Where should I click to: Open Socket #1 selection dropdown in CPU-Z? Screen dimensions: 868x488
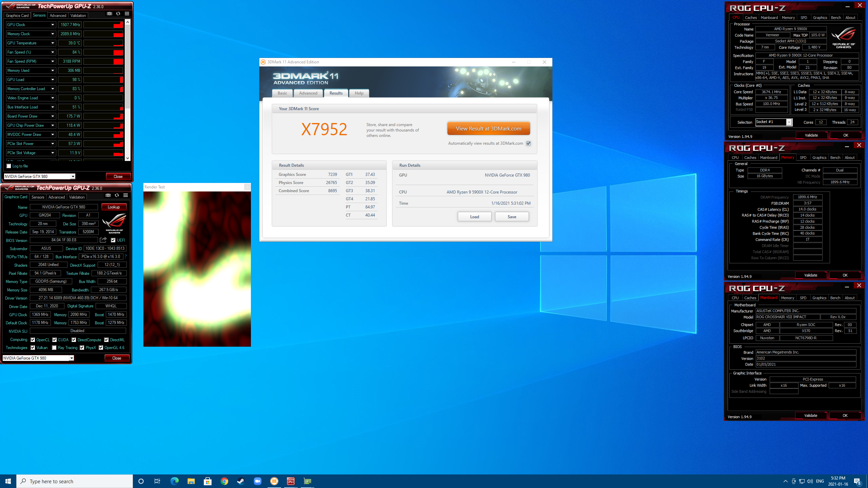point(789,122)
